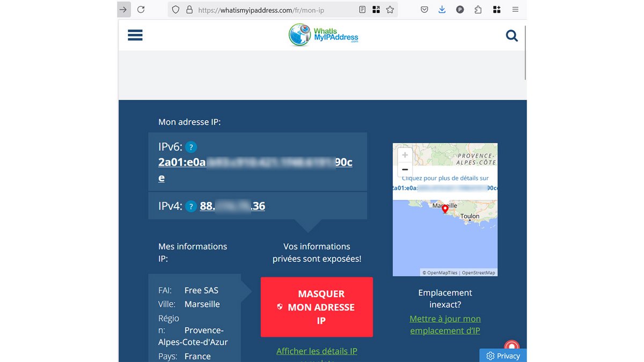This screenshot has width=644, height=362.
Task: Click the padlock site security icon
Action: click(x=189, y=10)
